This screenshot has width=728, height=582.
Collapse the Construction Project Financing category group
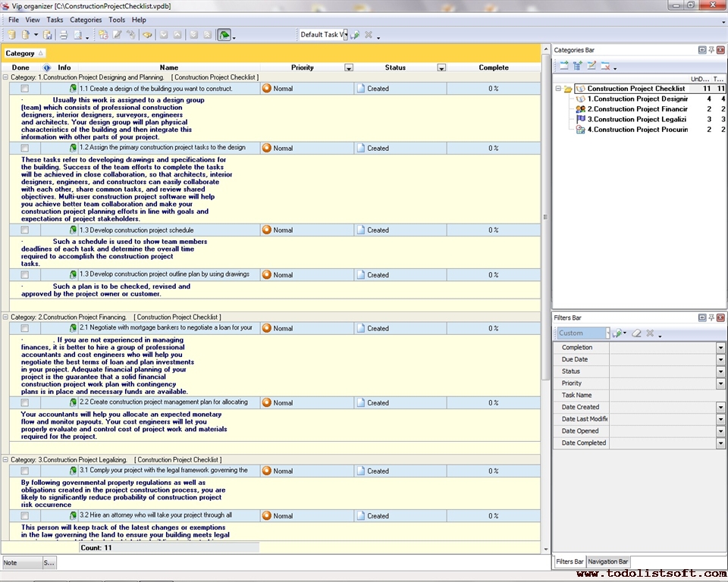(x=6, y=317)
